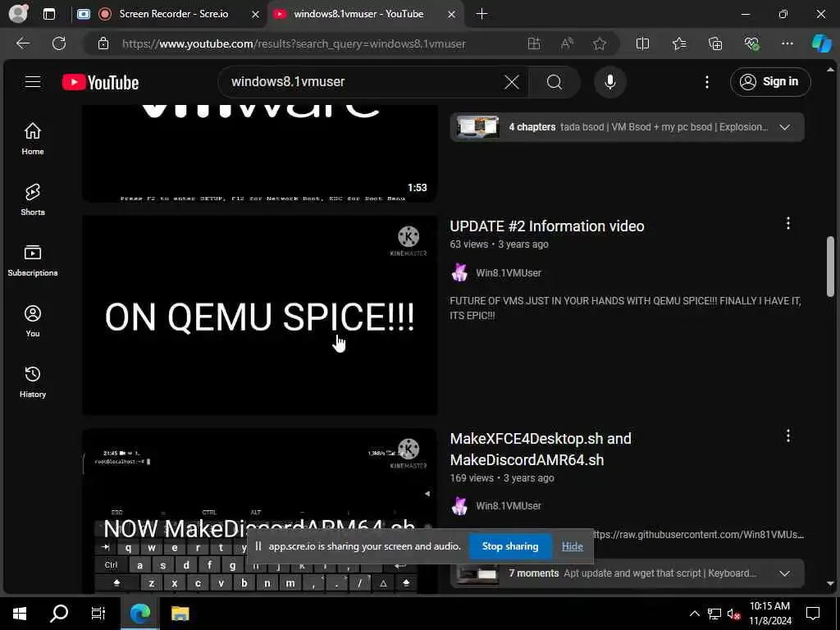Close the Screen Recorder tab
The height and width of the screenshot is (630, 840).
tap(256, 15)
